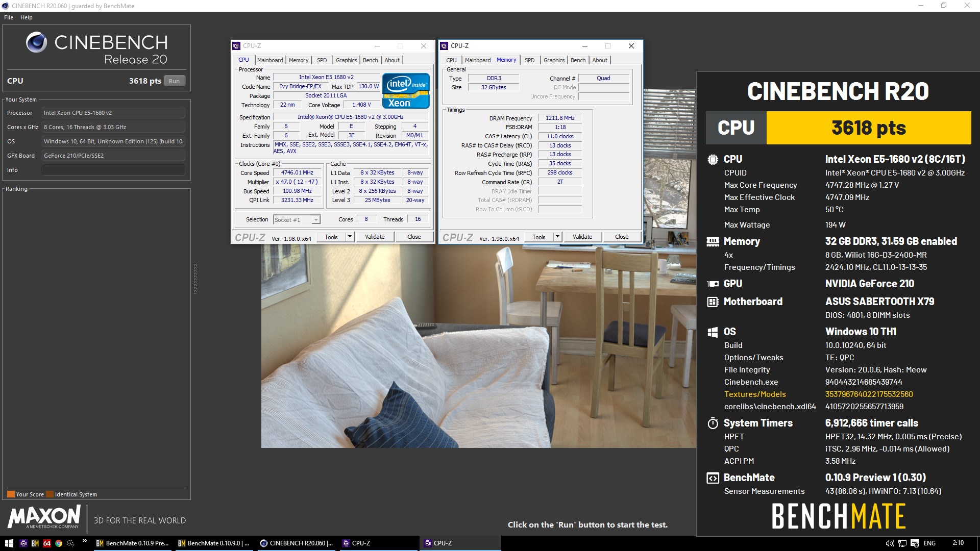Open the Windows Start menu
The height and width of the screenshot is (551, 980).
point(9,543)
